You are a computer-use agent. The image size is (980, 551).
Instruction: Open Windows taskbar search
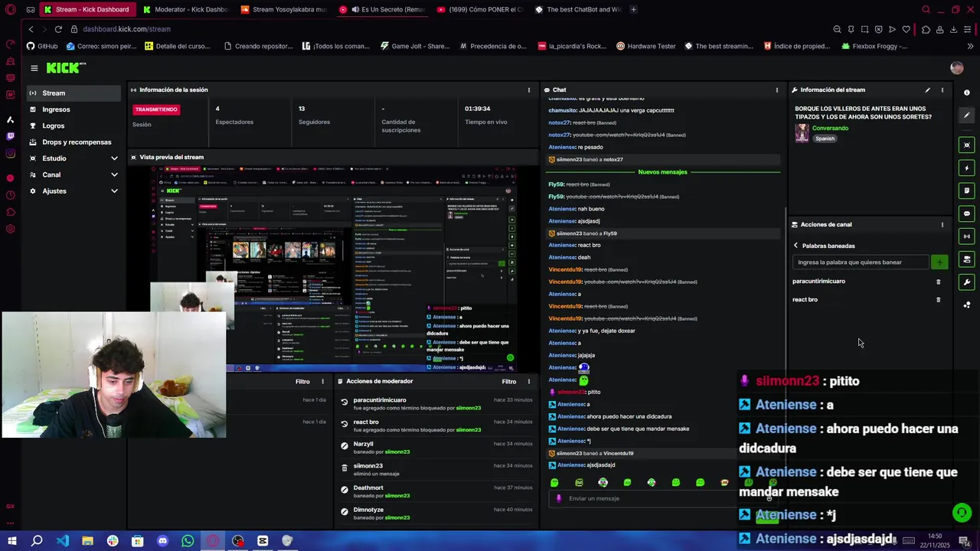(x=37, y=541)
